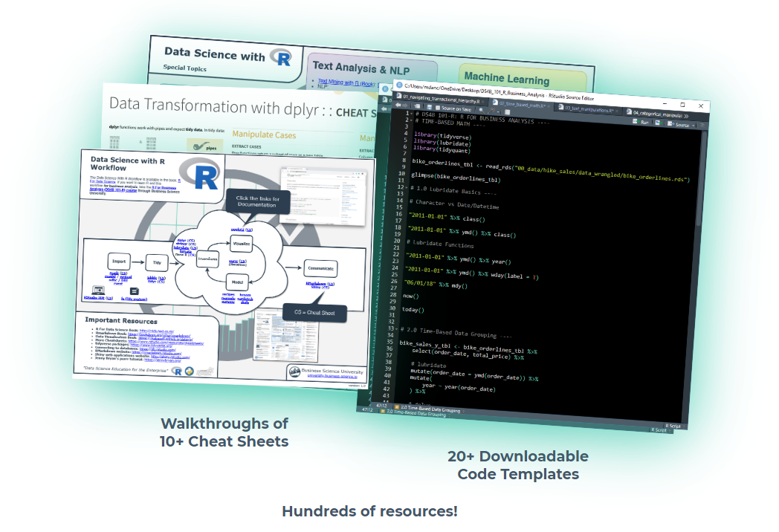Viewport: 779px width, 532px height.
Task: Open the 03_text_manipulations.R tab
Action: tap(589, 108)
